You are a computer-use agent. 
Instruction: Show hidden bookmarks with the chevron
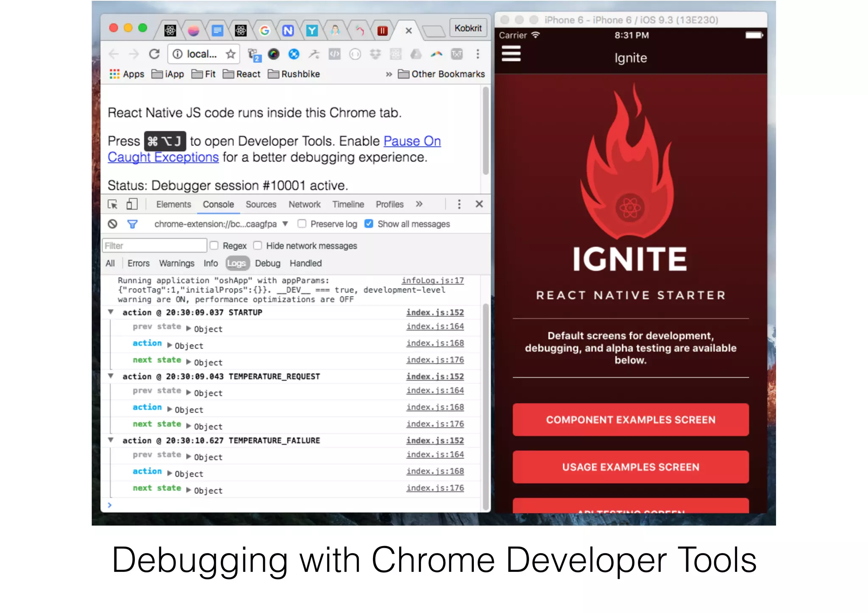(389, 74)
